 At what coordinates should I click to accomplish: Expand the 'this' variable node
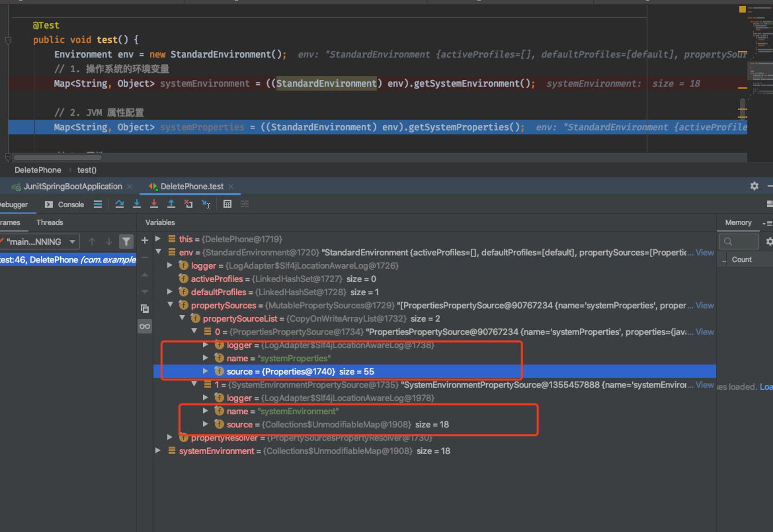tap(158, 239)
